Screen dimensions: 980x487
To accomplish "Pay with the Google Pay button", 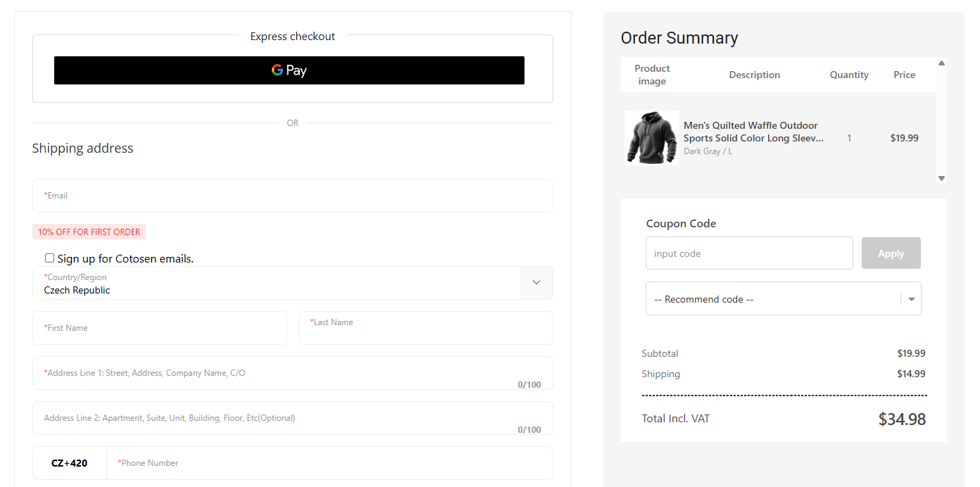I will (x=289, y=70).
